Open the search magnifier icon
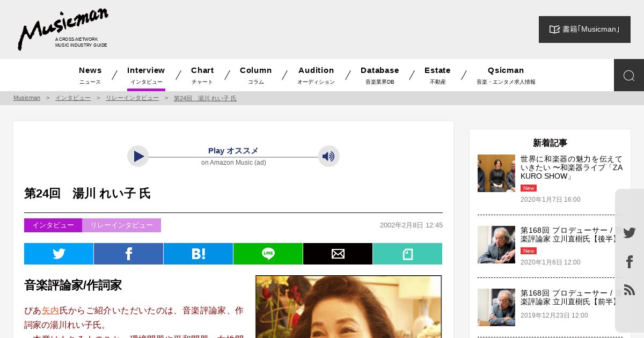The width and height of the screenshot is (644, 338). click(x=629, y=75)
